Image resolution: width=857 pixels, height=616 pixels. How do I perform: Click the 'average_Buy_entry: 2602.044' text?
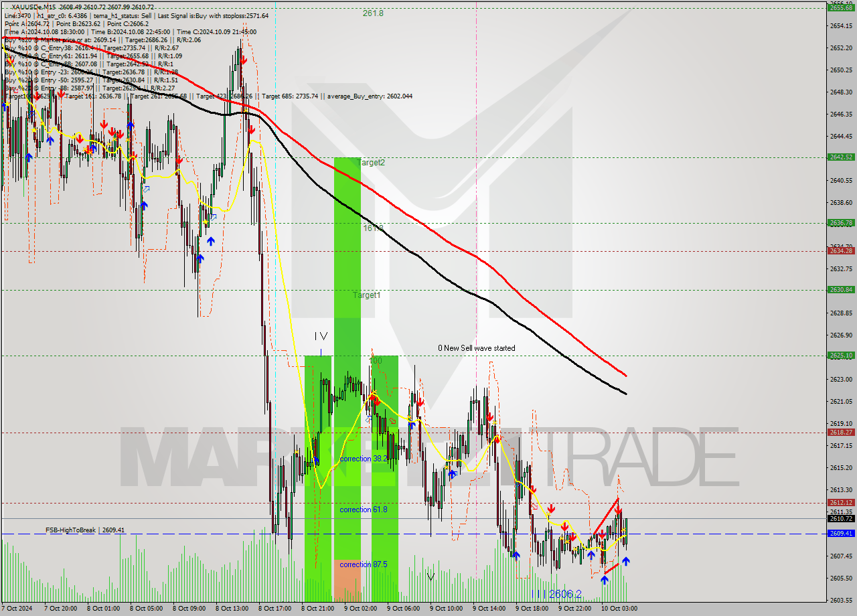pos(370,96)
